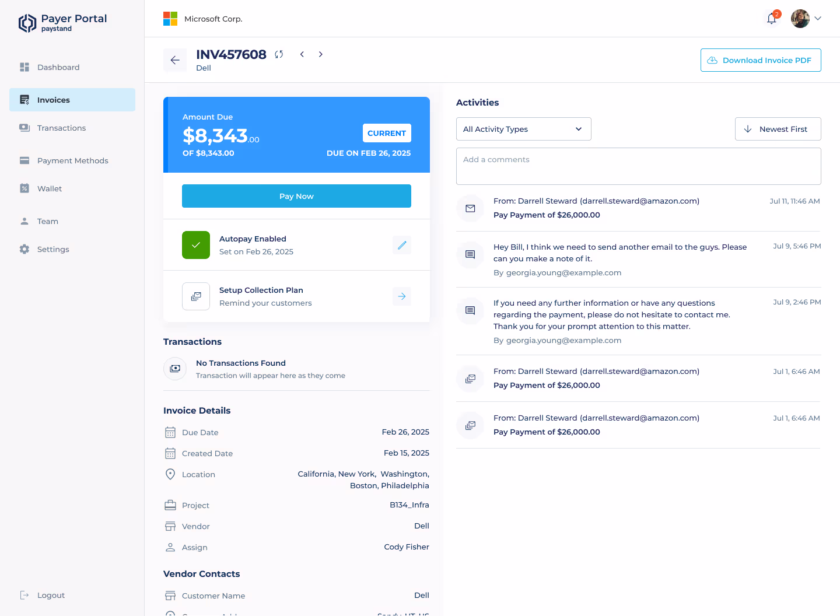Open Wallet in sidebar
The image size is (840, 616).
point(72,188)
